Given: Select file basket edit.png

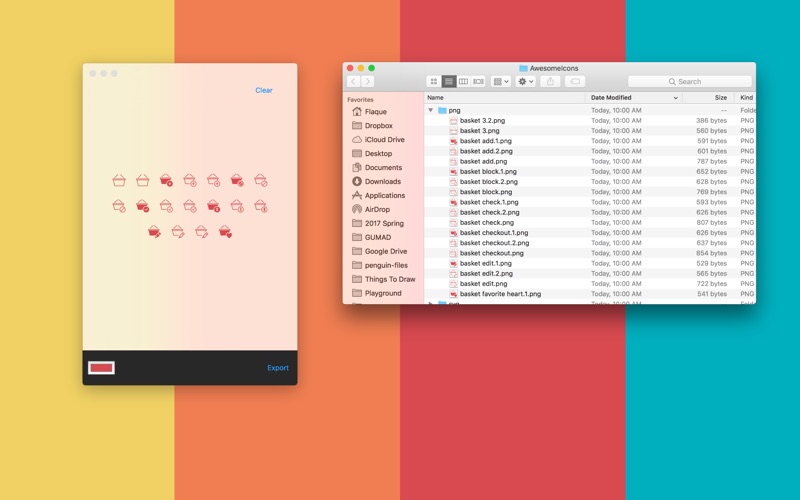Looking at the screenshot, I should (590, 284).
